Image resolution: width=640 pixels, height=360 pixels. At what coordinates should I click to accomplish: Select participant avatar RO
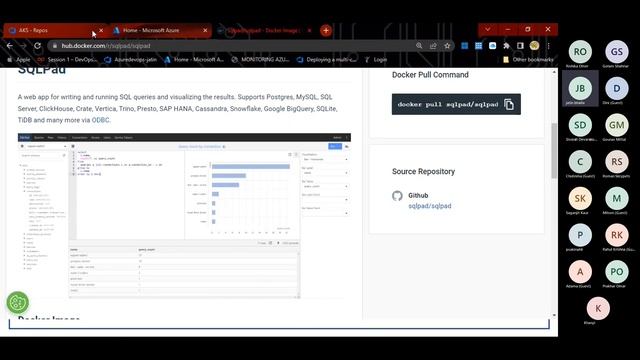tap(580, 52)
